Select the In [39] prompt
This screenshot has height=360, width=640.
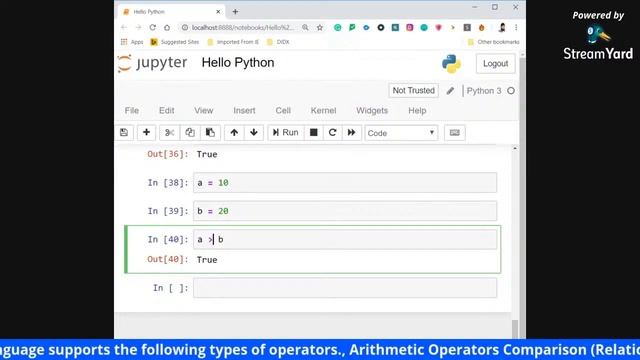coord(168,211)
